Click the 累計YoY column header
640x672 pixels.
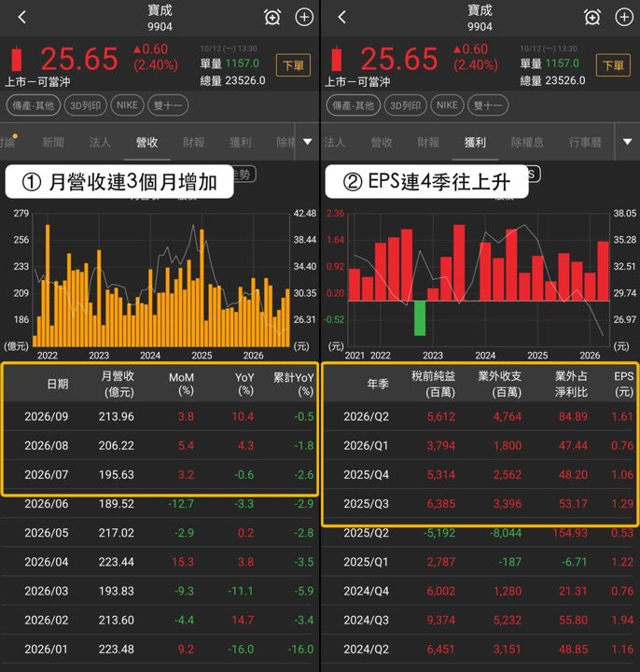294,384
